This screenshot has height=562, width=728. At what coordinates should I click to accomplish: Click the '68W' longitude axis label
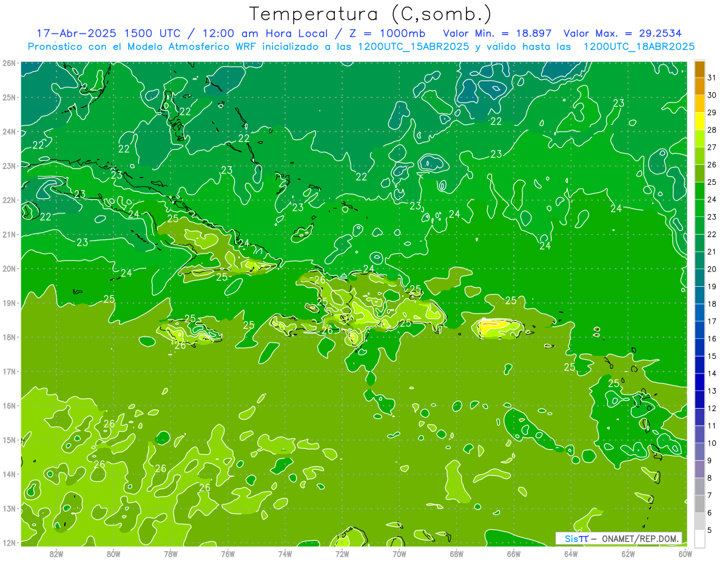[x=457, y=554]
